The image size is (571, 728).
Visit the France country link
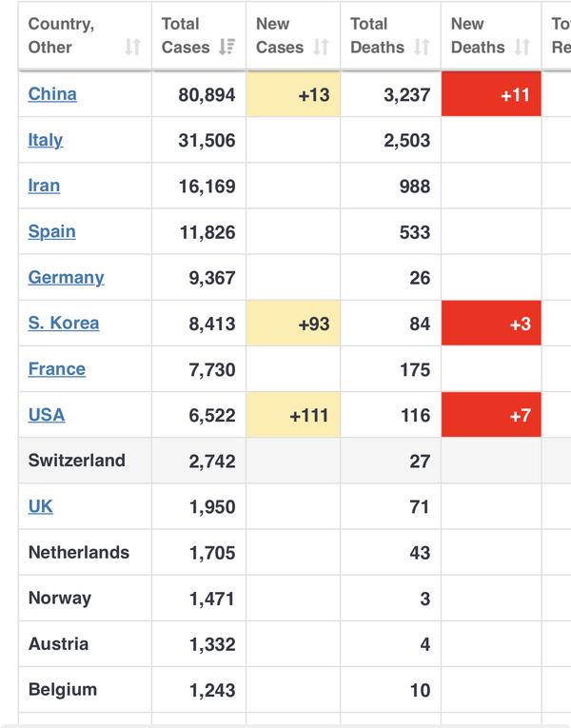coord(57,368)
